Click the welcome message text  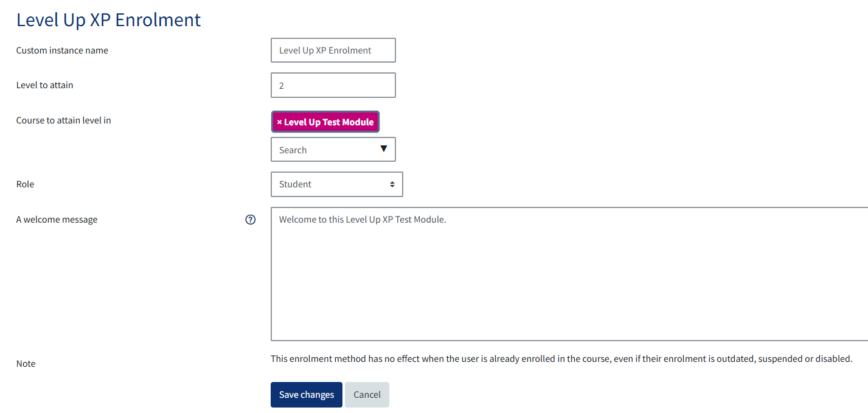click(361, 219)
